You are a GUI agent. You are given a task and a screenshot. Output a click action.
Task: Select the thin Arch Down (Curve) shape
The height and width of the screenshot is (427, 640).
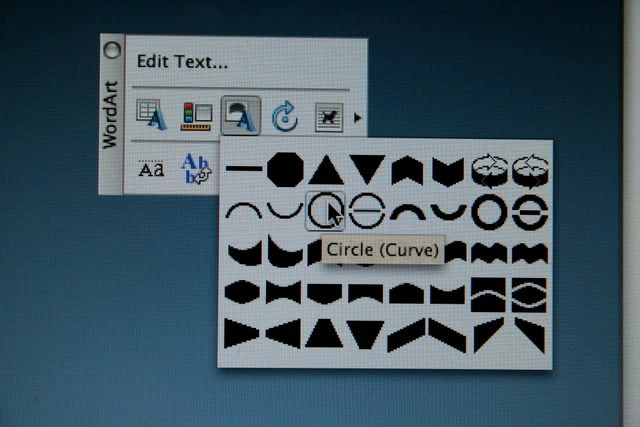[284, 210]
